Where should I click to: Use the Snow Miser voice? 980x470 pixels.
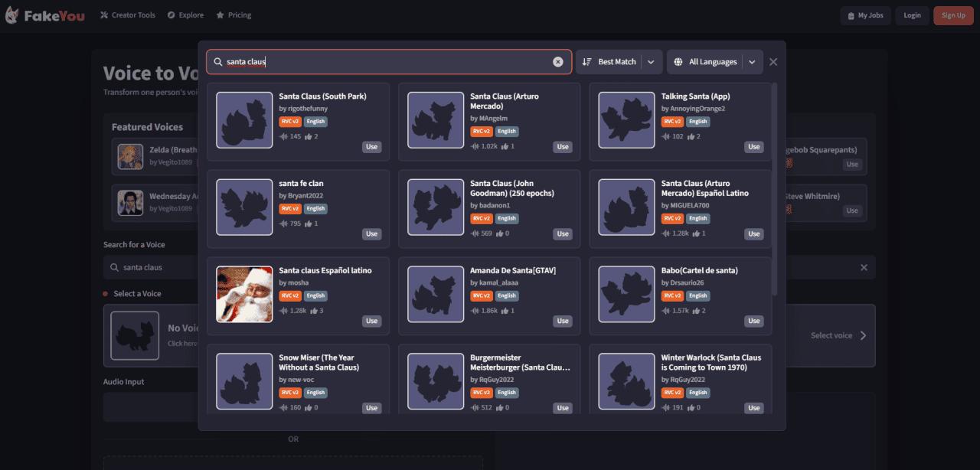coord(371,408)
